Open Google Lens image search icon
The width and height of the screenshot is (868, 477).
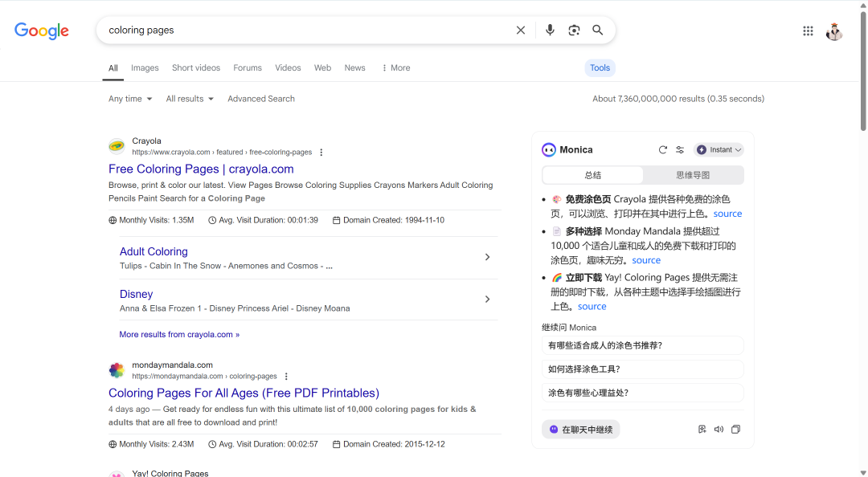point(574,30)
